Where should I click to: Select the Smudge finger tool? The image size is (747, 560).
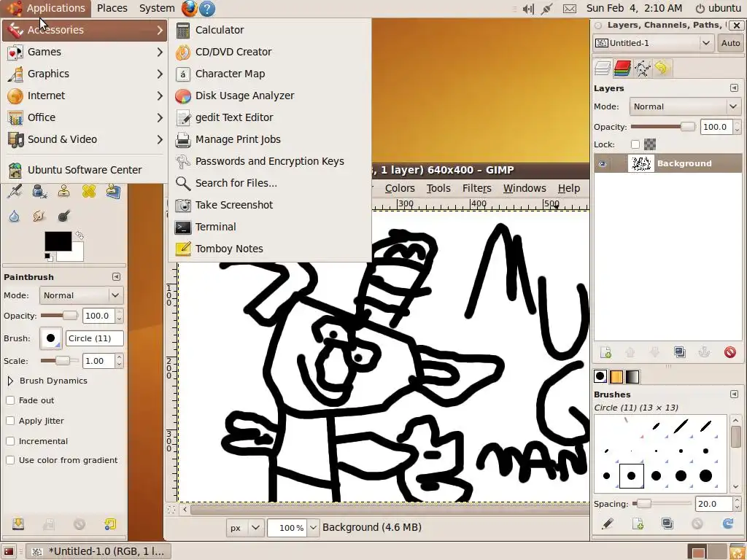[x=39, y=216]
